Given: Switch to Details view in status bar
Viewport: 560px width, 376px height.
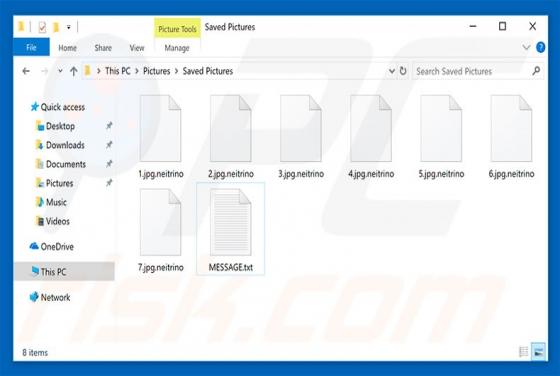Looking at the screenshot, I should pos(523,352).
